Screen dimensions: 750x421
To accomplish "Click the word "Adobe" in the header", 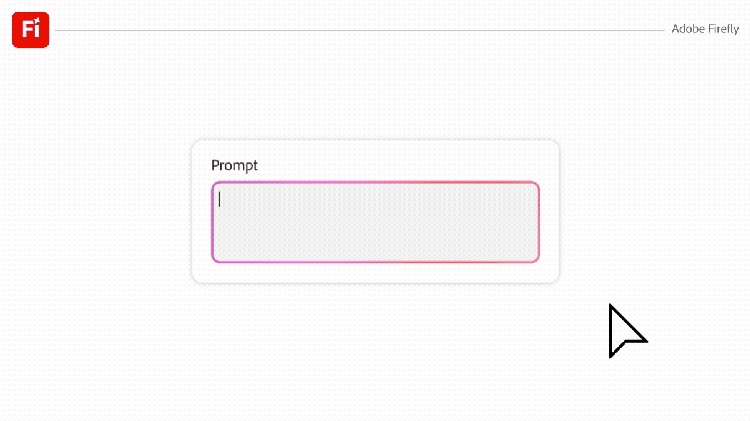I will tap(686, 30).
